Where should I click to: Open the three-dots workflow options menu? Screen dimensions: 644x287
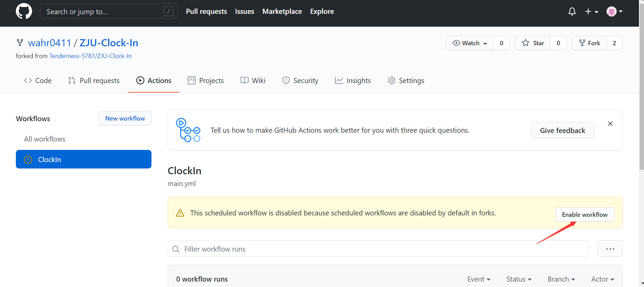click(x=610, y=249)
